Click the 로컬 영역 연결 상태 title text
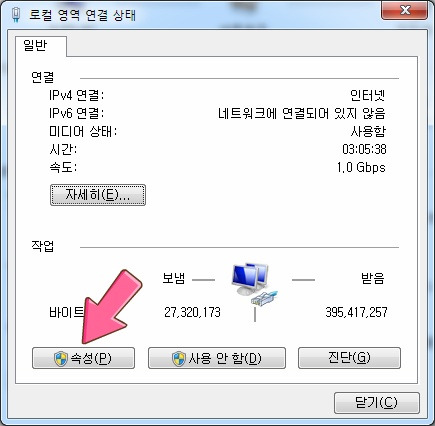The width and height of the screenshot is (435, 426). [x=82, y=15]
